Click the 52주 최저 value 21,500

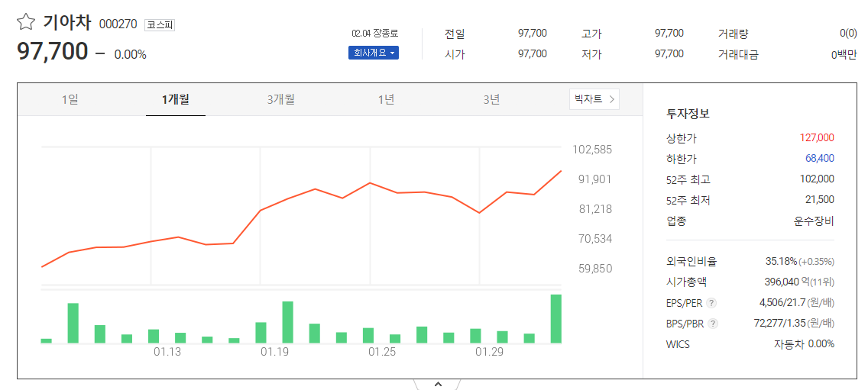click(x=819, y=199)
